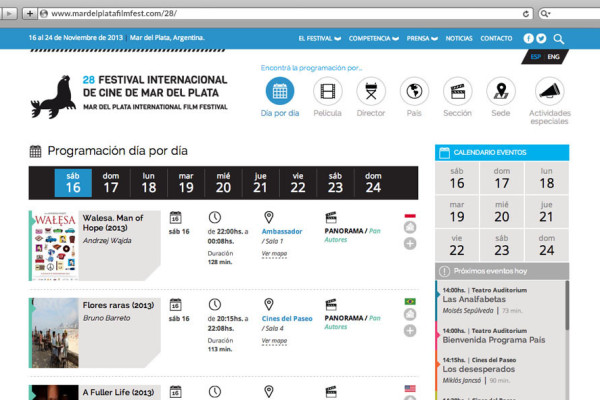
Task: Click the Poland flag in Walesa row
Action: point(410,216)
